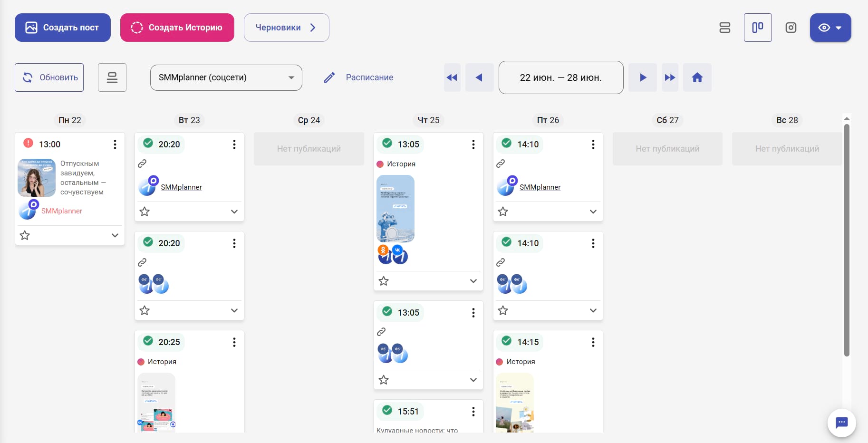Image resolution: width=868 pixels, height=443 pixels.
Task: Open the menu of the Вт 20:25 story
Action: 234,342
